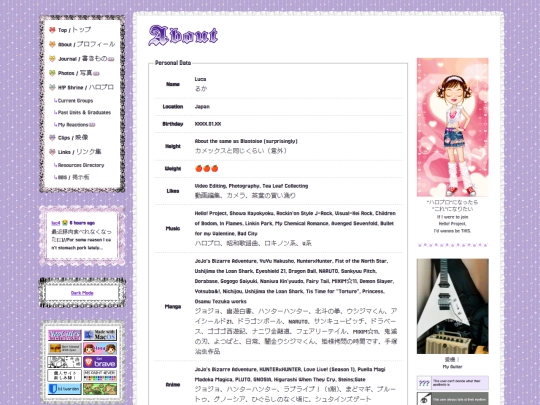Click the Anime row label
The height and width of the screenshot is (405, 540).
(173, 385)
